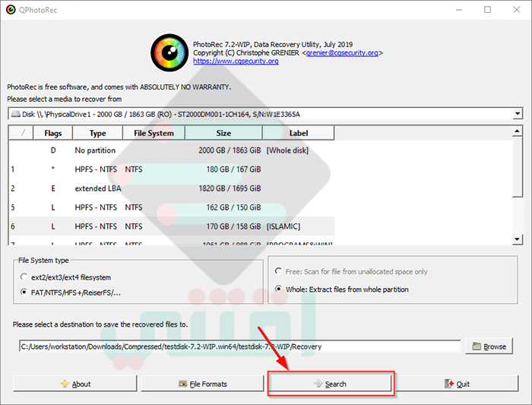
Task: Sort partitions by Flags column header
Action: [x=53, y=133]
